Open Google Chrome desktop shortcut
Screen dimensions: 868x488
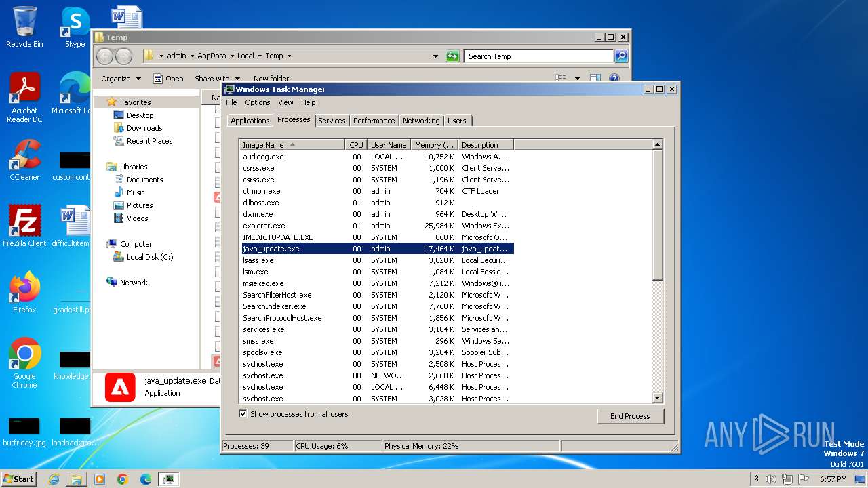(x=24, y=363)
